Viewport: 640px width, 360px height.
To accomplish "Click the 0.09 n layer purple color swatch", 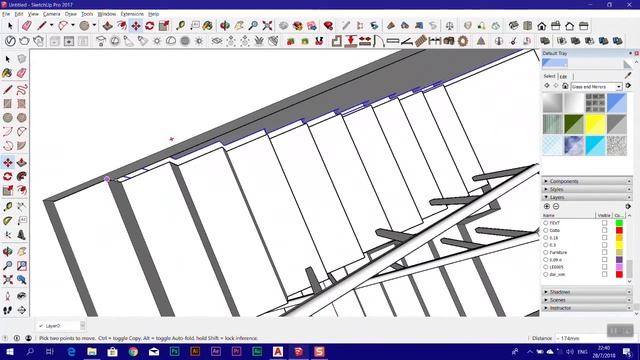I will [619, 260].
